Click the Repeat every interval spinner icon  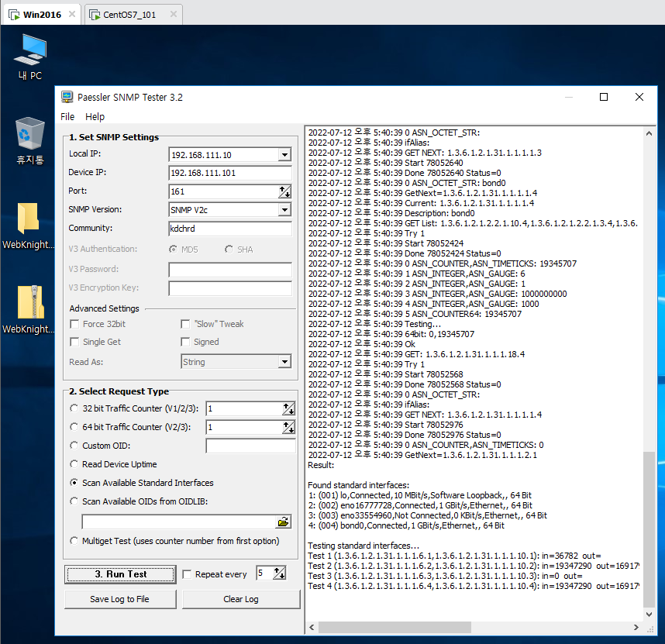[279, 573]
